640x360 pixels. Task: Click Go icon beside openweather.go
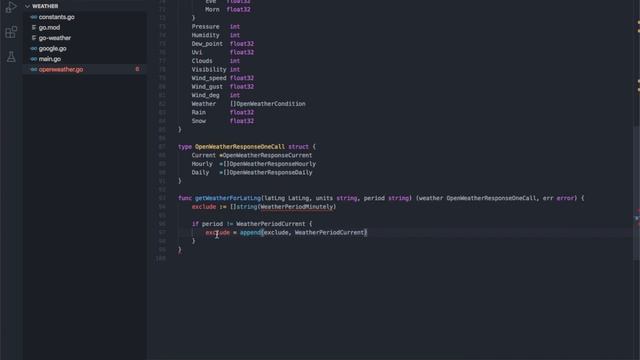[34, 69]
